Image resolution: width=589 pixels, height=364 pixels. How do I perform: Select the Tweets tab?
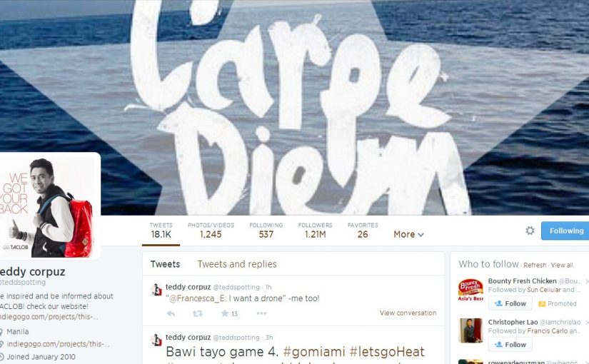click(x=166, y=264)
